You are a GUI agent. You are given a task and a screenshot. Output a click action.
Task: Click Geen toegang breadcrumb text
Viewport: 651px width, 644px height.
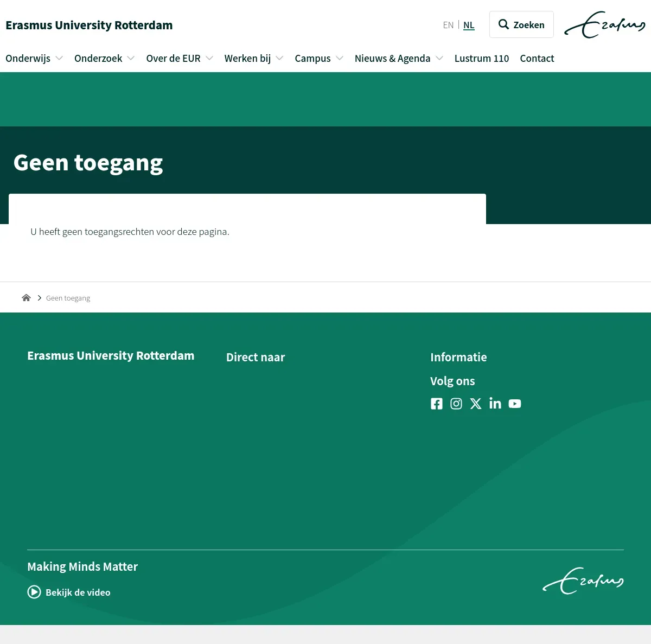(68, 298)
